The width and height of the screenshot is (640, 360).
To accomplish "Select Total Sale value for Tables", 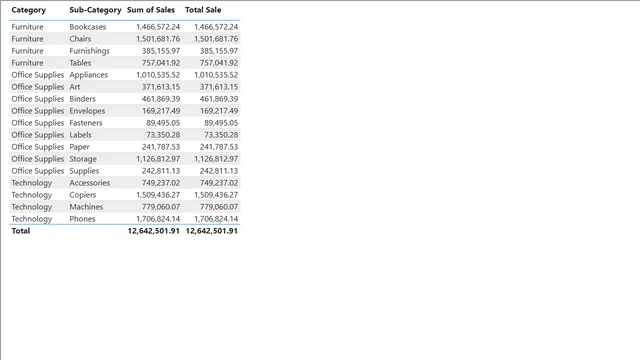I will point(219,63).
